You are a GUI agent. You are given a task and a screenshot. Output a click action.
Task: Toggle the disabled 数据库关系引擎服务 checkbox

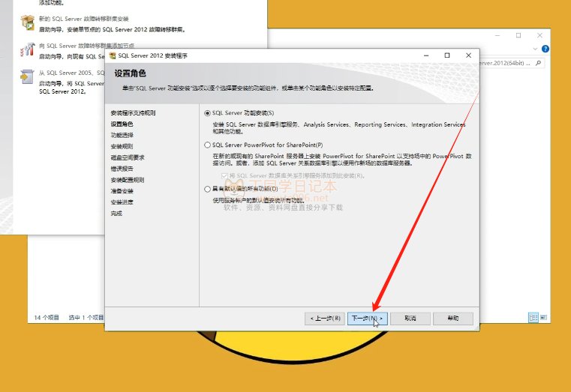(x=224, y=175)
